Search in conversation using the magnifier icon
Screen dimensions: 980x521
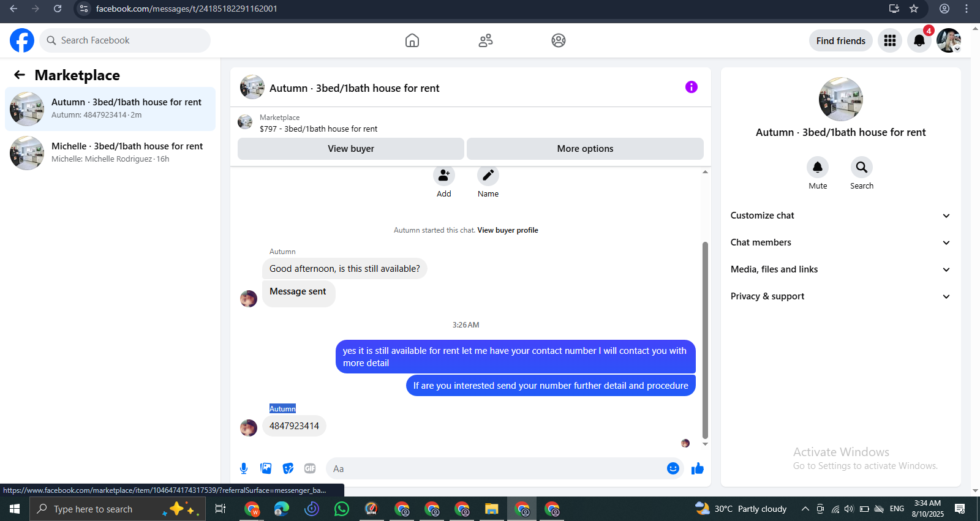[862, 167]
